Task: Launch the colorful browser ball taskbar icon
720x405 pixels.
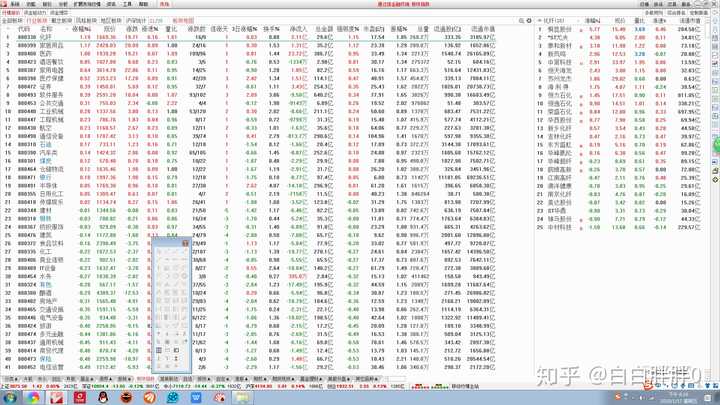Action: tap(33, 397)
